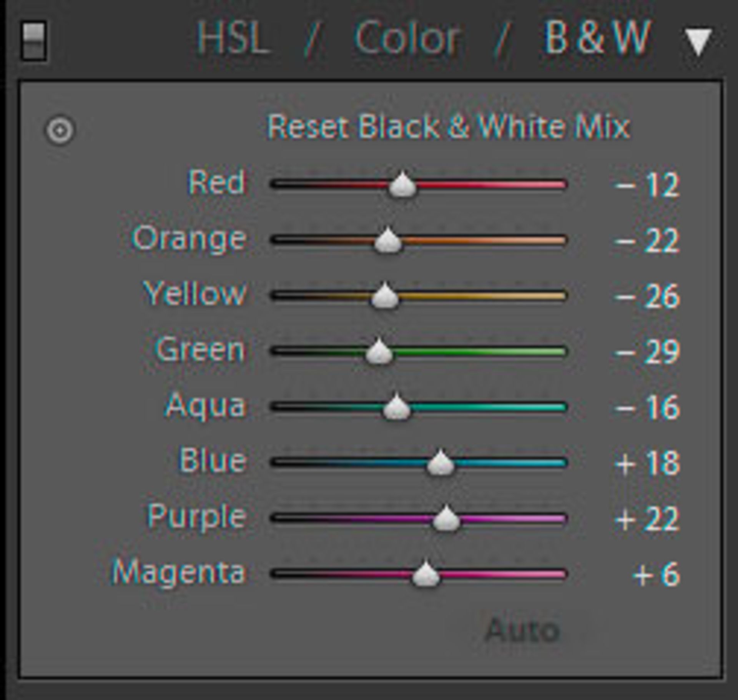
Task: Click the Blue value field +18
Action: 647,463
